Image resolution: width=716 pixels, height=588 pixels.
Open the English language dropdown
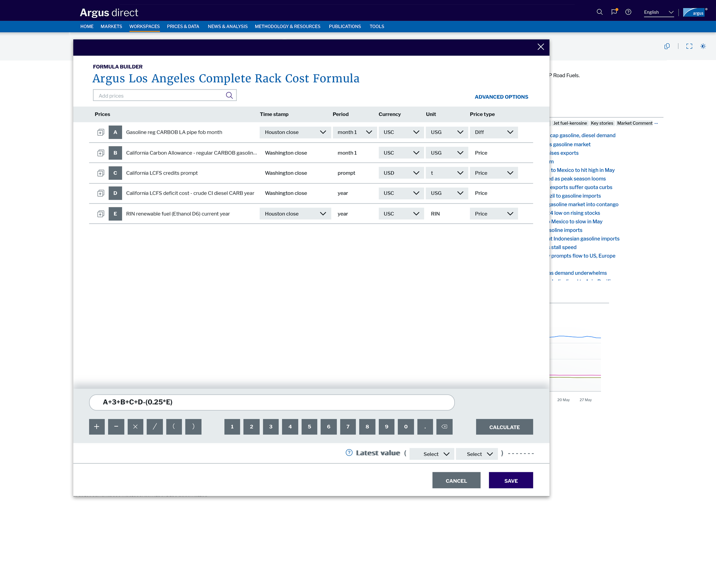(658, 12)
